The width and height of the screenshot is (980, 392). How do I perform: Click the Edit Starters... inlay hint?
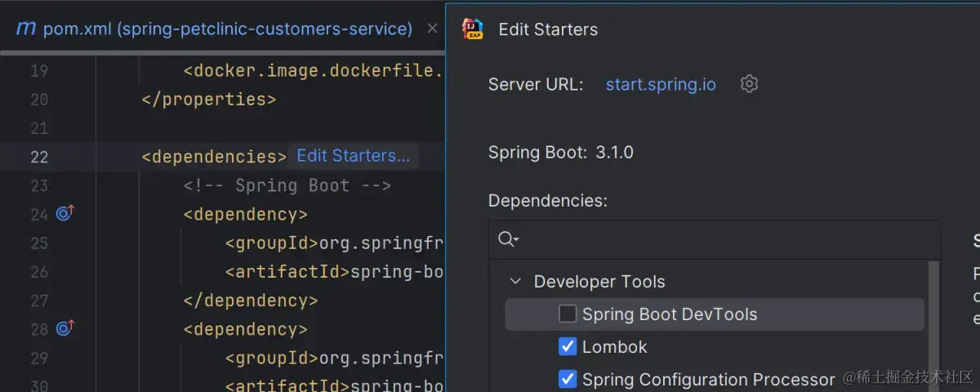(353, 155)
